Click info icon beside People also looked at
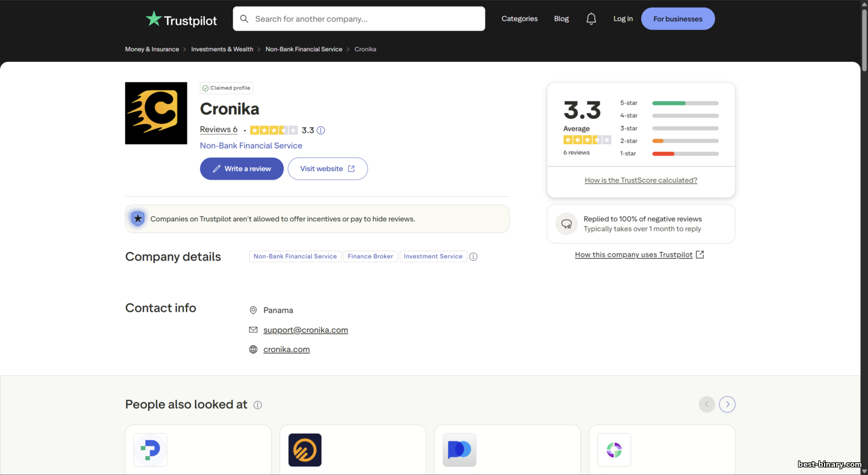The height and width of the screenshot is (475, 868). click(x=258, y=405)
